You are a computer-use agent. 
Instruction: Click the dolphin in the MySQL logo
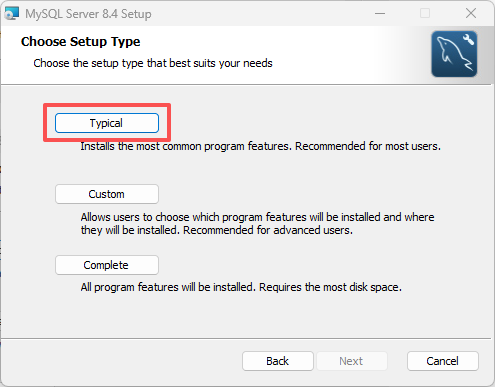(x=453, y=54)
